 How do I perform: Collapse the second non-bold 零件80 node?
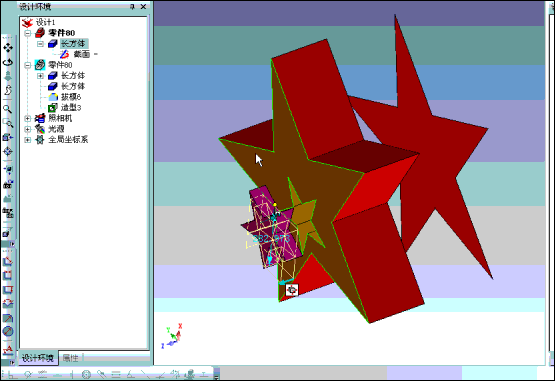pyautogui.click(x=28, y=65)
